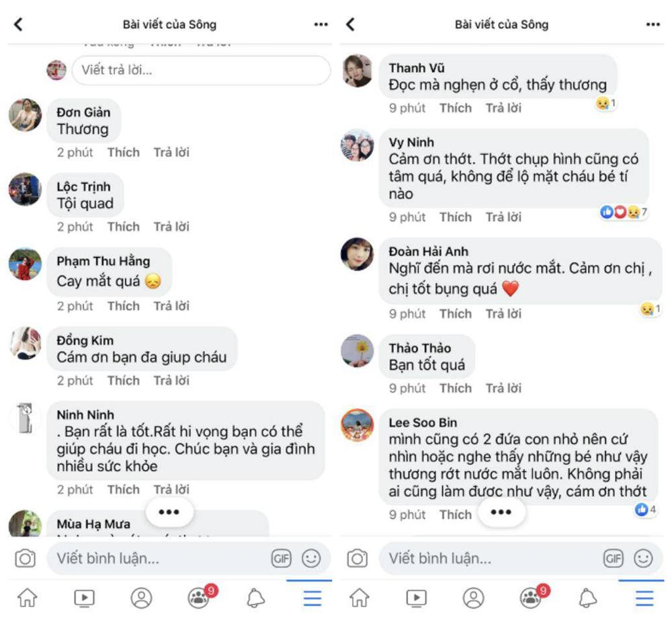The width and height of the screenshot is (672, 624).
Task: Reply to Thanh Vũ's comment via Trả lời
Action: tap(503, 108)
